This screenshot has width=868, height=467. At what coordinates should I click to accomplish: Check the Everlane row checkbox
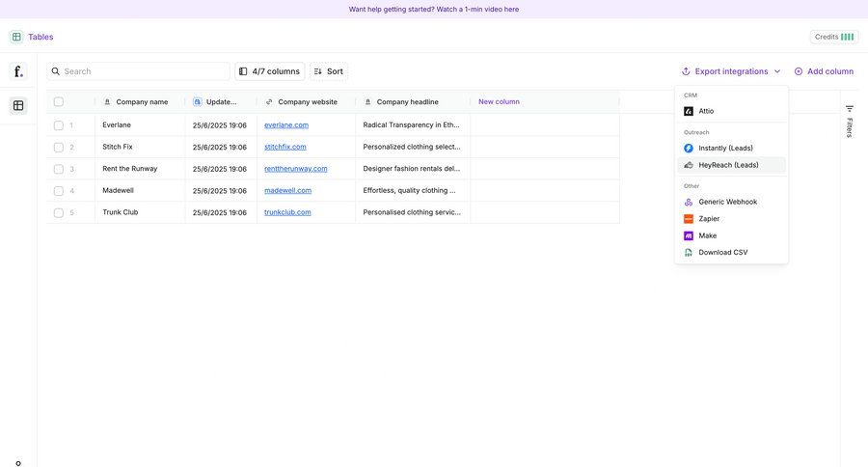point(59,125)
